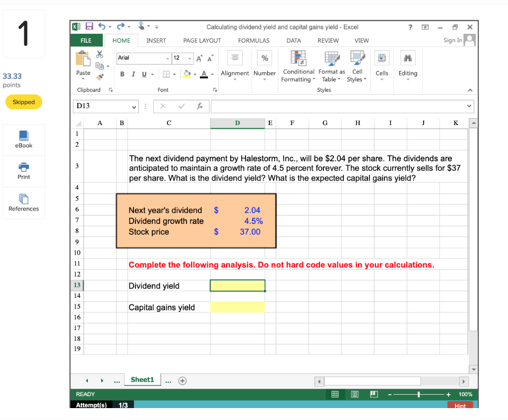Open the FILE menu
Viewport: 508px width, 420px height.
pyautogui.click(x=86, y=40)
